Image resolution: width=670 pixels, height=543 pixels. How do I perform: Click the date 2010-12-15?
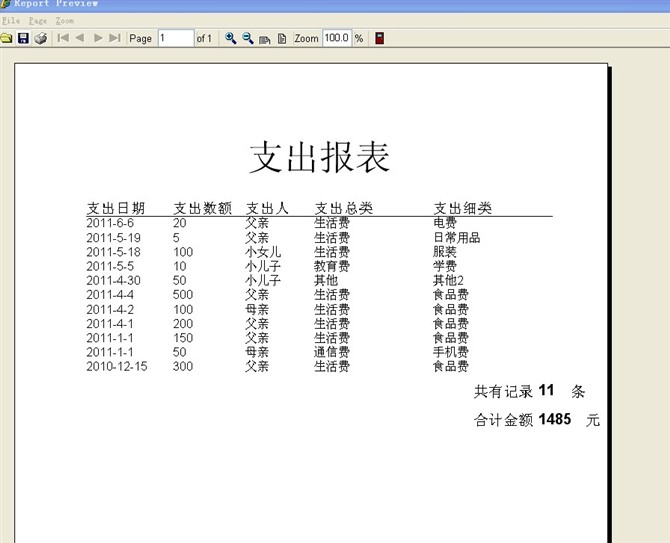117,367
